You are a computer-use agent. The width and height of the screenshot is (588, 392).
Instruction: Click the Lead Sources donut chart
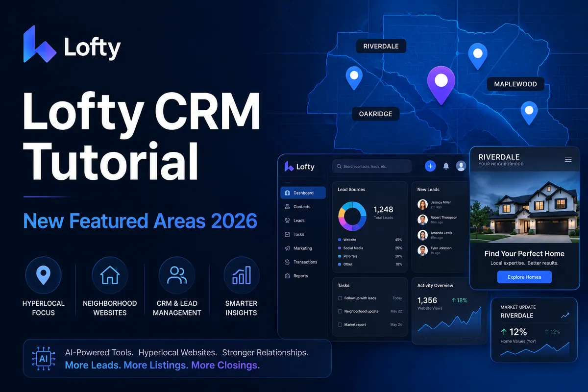pos(352,216)
